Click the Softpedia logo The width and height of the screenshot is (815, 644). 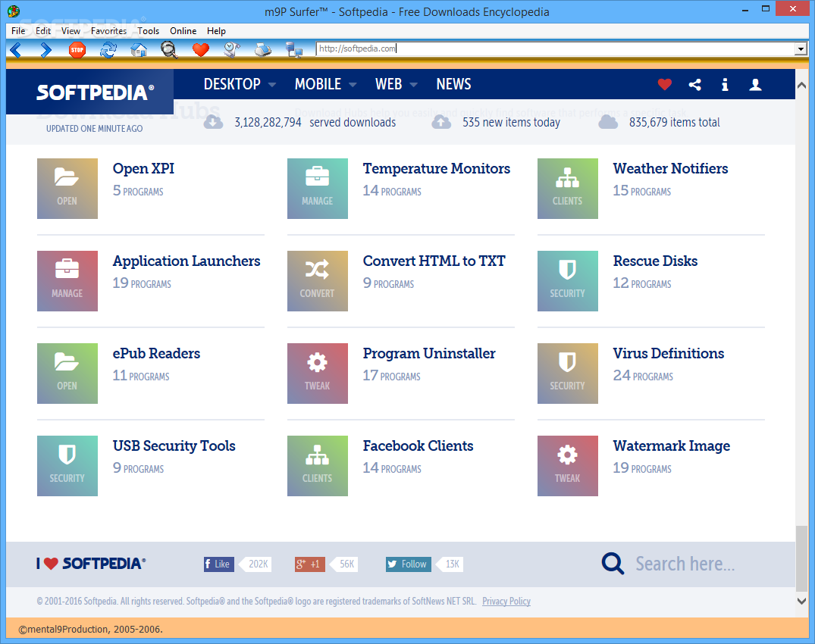[x=95, y=92]
